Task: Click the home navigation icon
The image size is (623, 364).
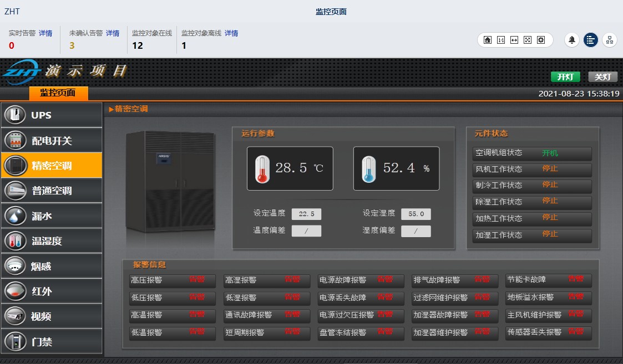Action: pyautogui.click(x=488, y=40)
